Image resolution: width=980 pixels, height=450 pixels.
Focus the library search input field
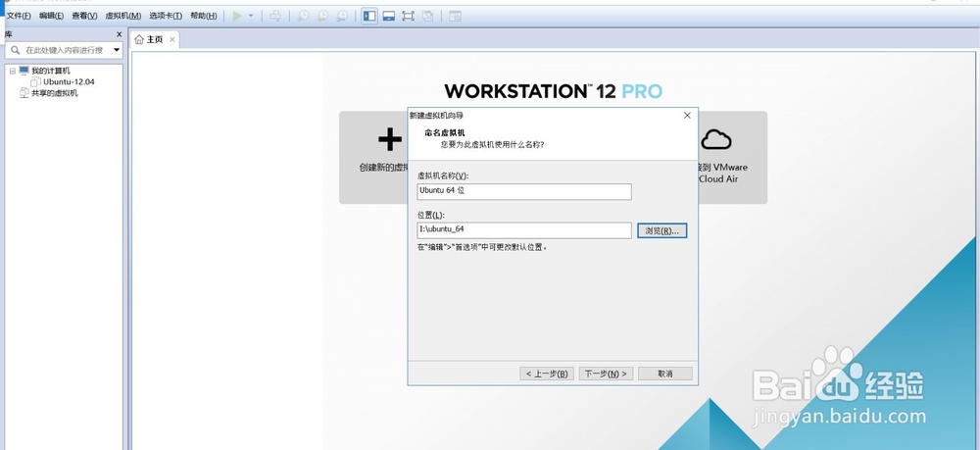pos(65,50)
